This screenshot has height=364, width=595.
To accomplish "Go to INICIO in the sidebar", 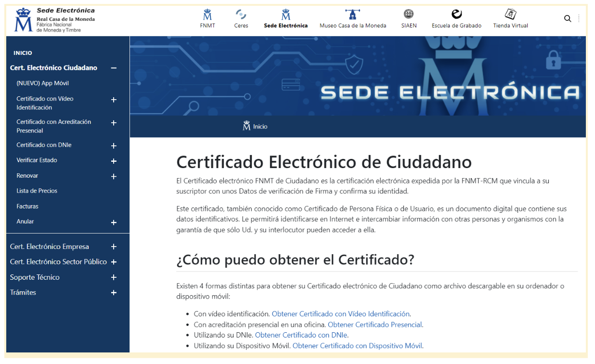I will pyautogui.click(x=23, y=53).
